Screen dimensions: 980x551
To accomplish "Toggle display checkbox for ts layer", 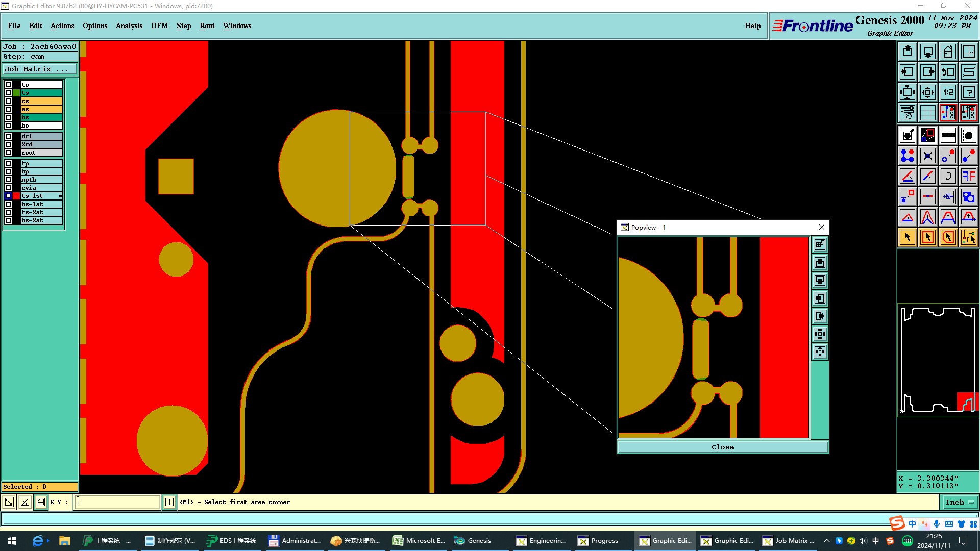I will click(x=8, y=93).
